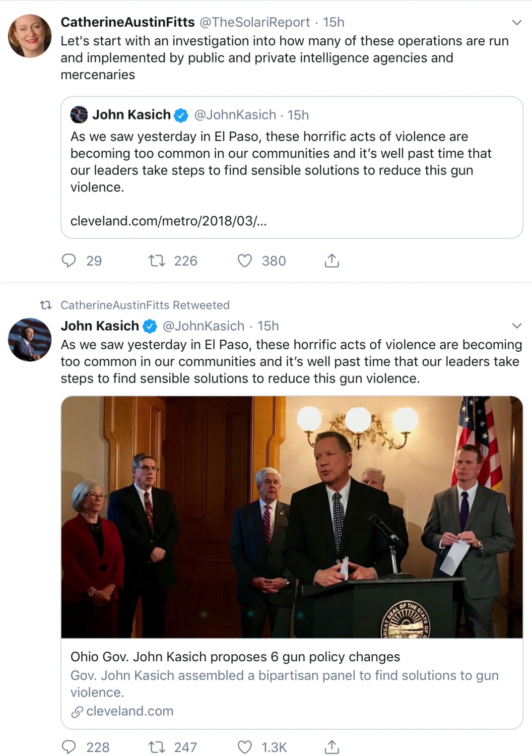This screenshot has width=532, height=756.
Task: Click the cleveland.com link icon in card
Action: (x=77, y=712)
